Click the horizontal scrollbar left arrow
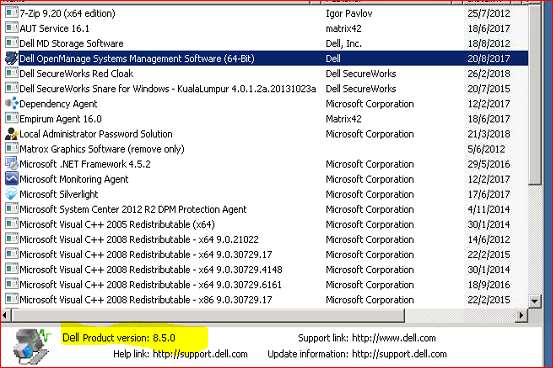Screen dimensions: 553x368 [6, 315]
